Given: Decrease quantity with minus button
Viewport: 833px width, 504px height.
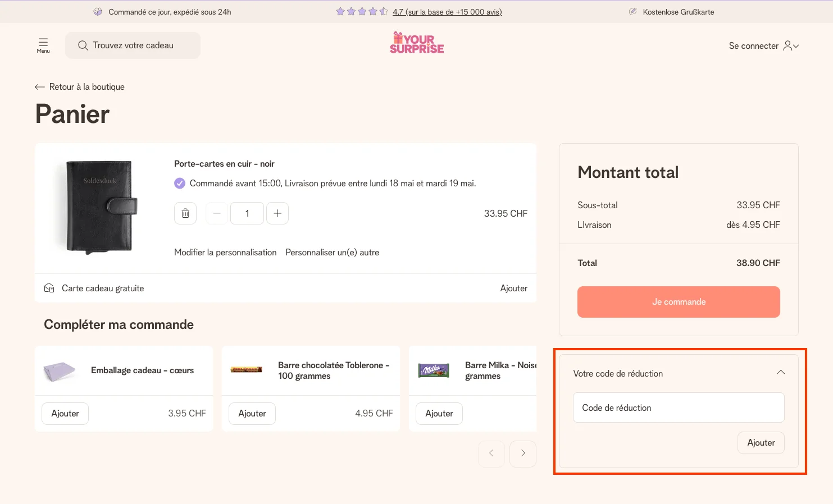Looking at the screenshot, I should pyautogui.click(x=217, y=213).
